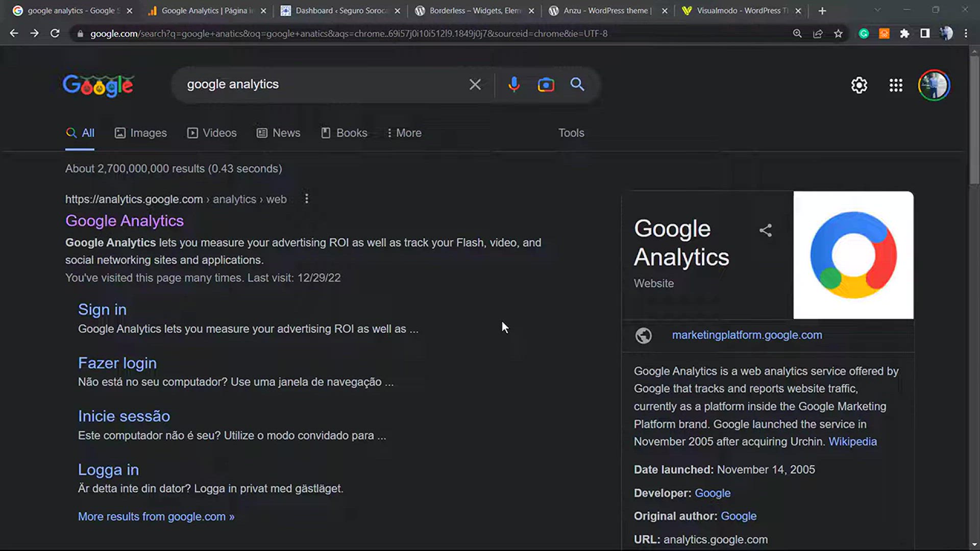Image resolution: width=980 pixels, height=551 pixels.
Task: Close the Dashboard Seguro Soroca tab
Action: click(x=398, y=11)
